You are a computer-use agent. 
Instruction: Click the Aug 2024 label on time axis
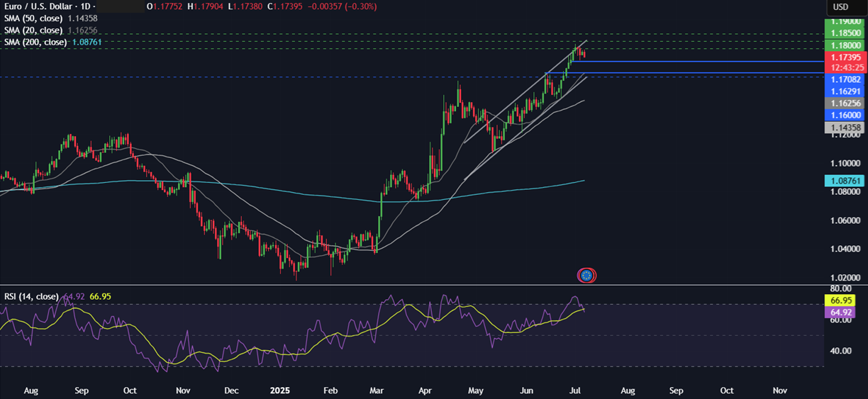[31, 390]
